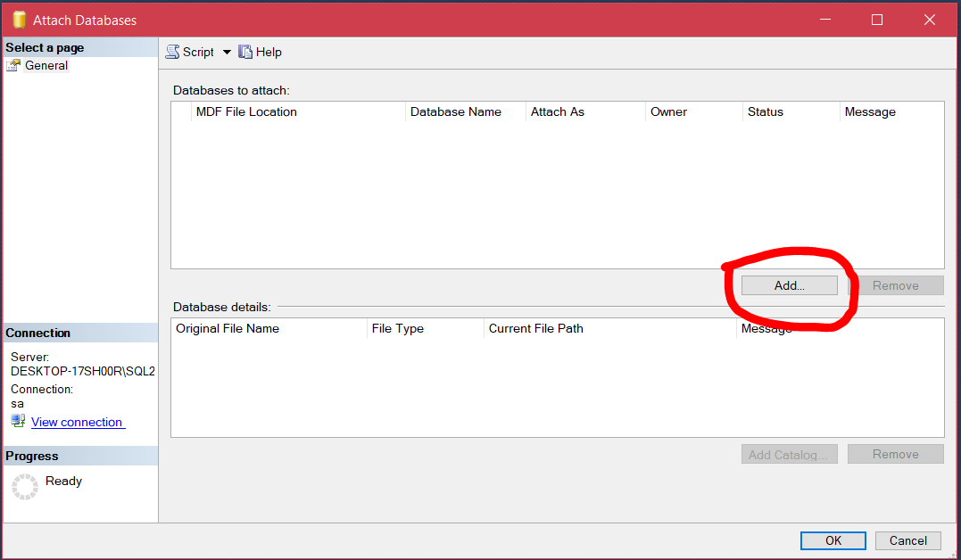Click the 'sa' connection value

point(17,404)
